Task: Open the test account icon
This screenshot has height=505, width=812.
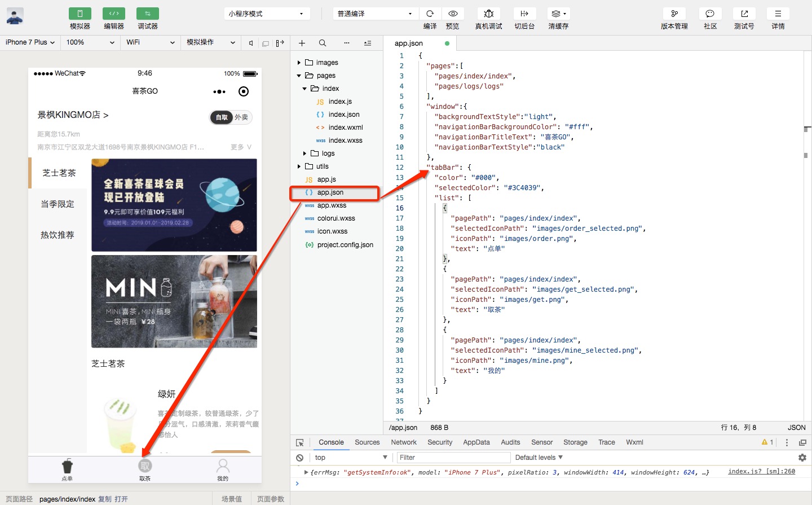Action: tap(744, 14)
